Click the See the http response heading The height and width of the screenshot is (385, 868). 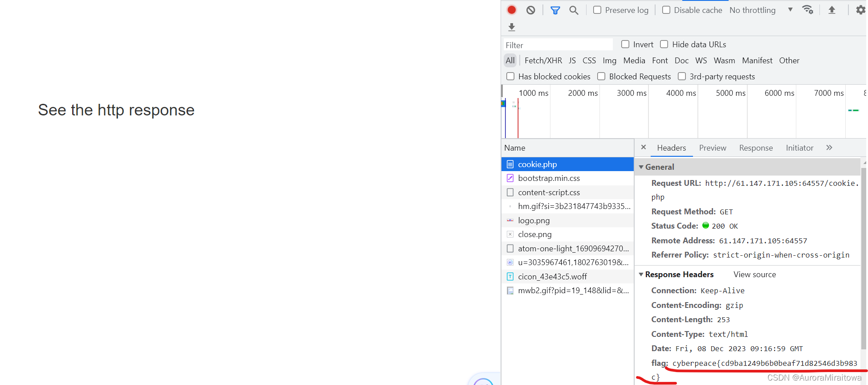point(116,110)
